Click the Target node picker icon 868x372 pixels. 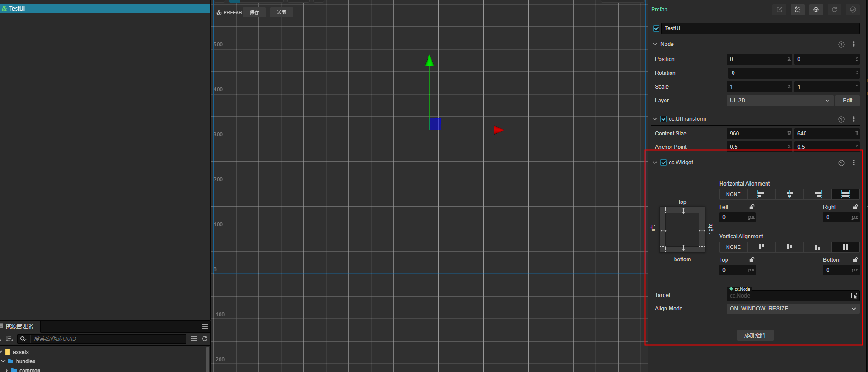tap(854, 296)
